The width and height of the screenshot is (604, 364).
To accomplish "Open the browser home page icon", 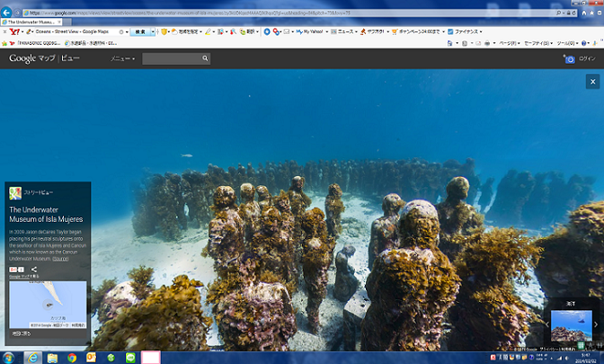I will pos(584,13).
